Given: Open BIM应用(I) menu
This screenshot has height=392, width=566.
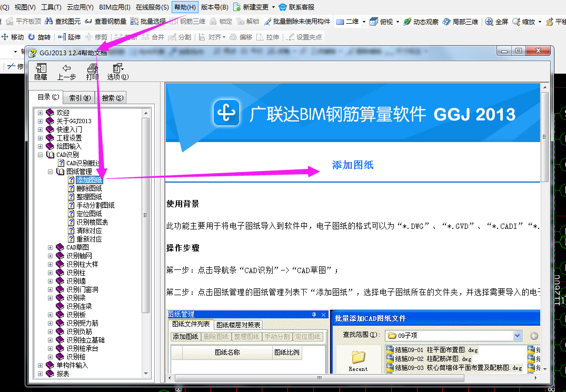Looking at the screenshot, I should 114,7.
